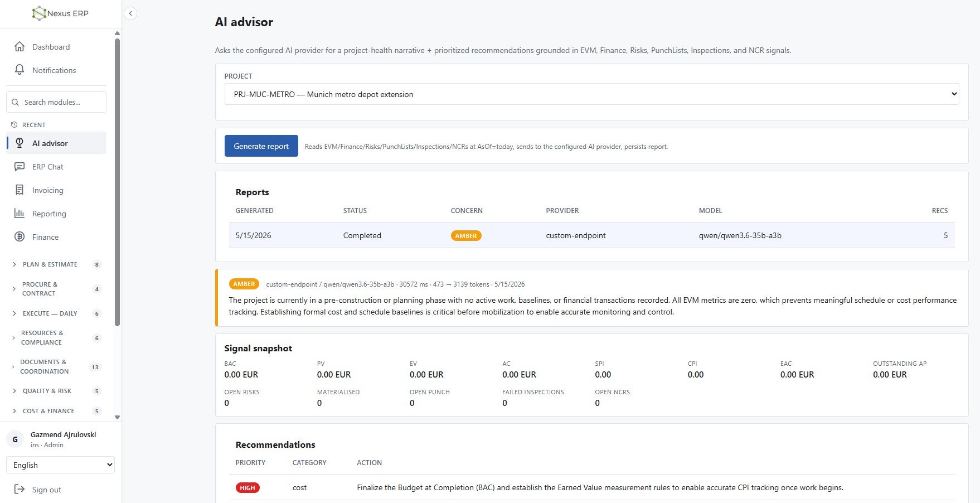Viewport: 980px width, 503px height.
Task: Click the HIGH priority badge in recommendations
Action: click(x=248, y=488)
